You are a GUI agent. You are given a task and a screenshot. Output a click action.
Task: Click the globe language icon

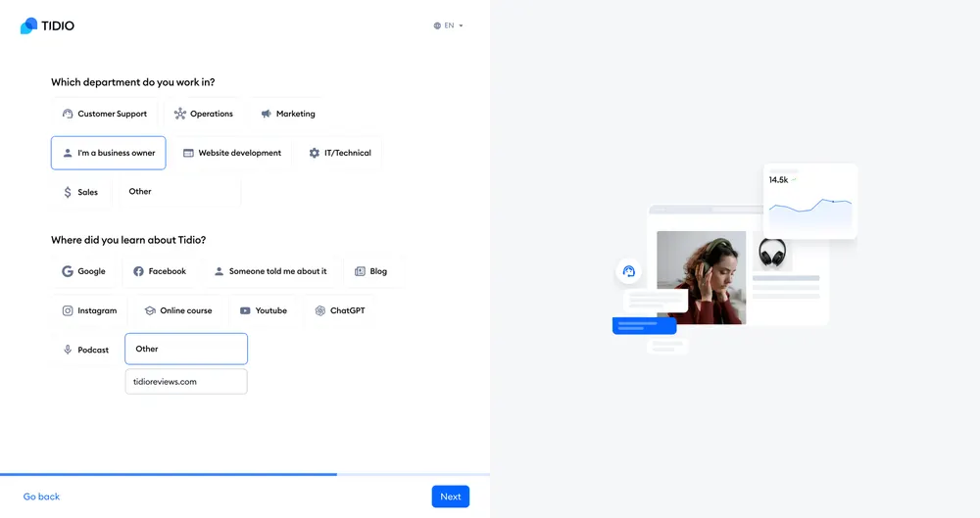pos(437,25)
